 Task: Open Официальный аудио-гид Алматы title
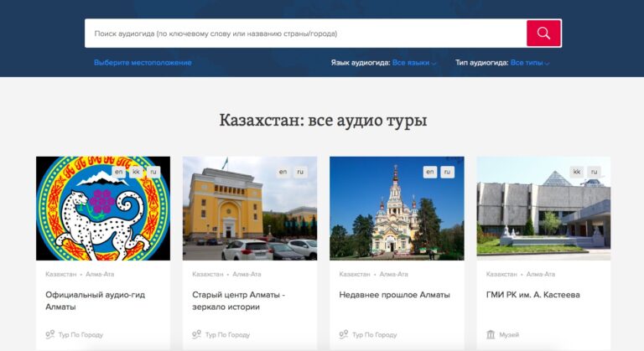click(96, 301)
